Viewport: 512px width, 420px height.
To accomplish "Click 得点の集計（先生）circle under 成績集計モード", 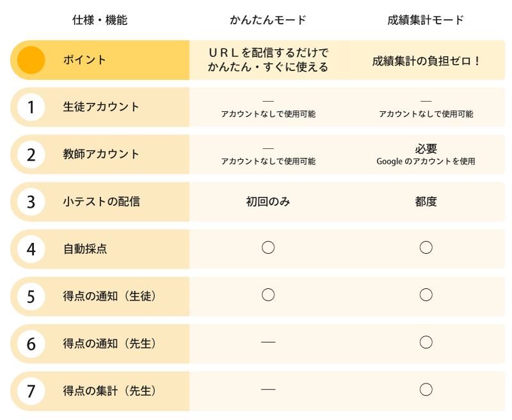I will [x=426, y=389].
